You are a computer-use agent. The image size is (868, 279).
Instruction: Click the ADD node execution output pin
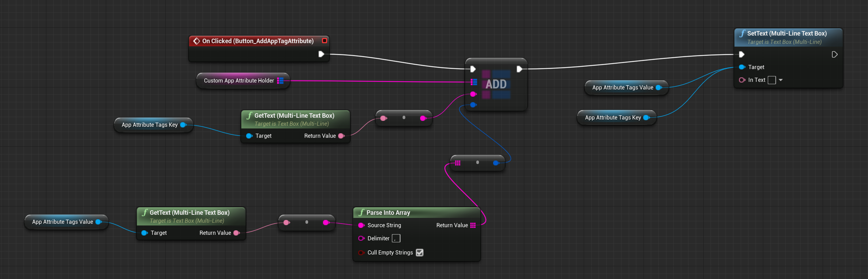pos(519,69)
